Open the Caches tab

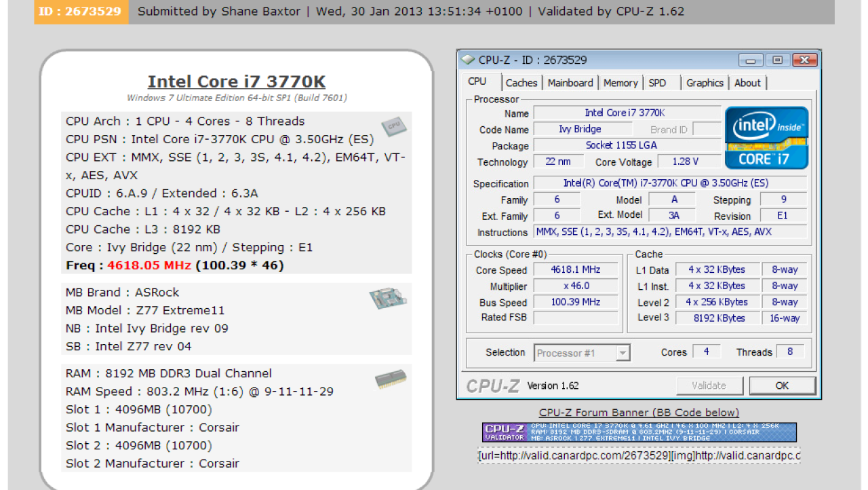[521, 83]
